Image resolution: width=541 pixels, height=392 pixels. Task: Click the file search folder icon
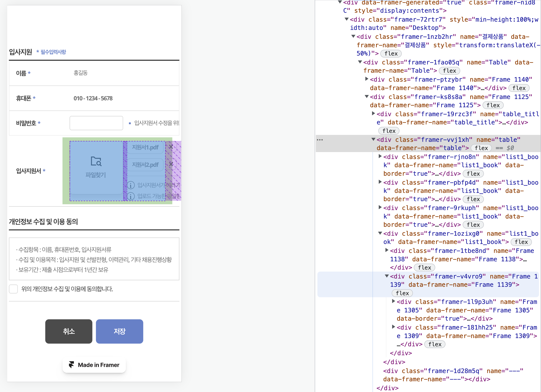click(96, 161)
